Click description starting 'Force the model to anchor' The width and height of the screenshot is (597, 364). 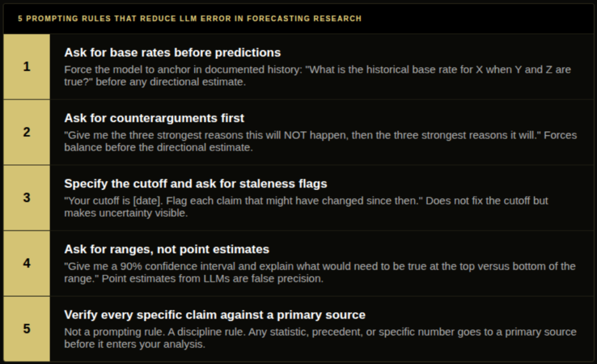tap(318, 76)
